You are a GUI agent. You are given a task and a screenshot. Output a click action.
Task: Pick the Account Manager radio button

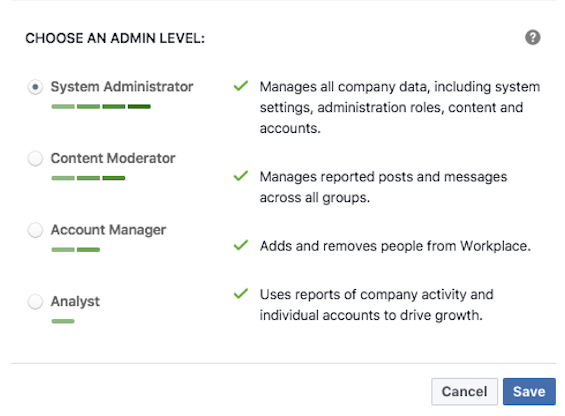tap(35, 230)
